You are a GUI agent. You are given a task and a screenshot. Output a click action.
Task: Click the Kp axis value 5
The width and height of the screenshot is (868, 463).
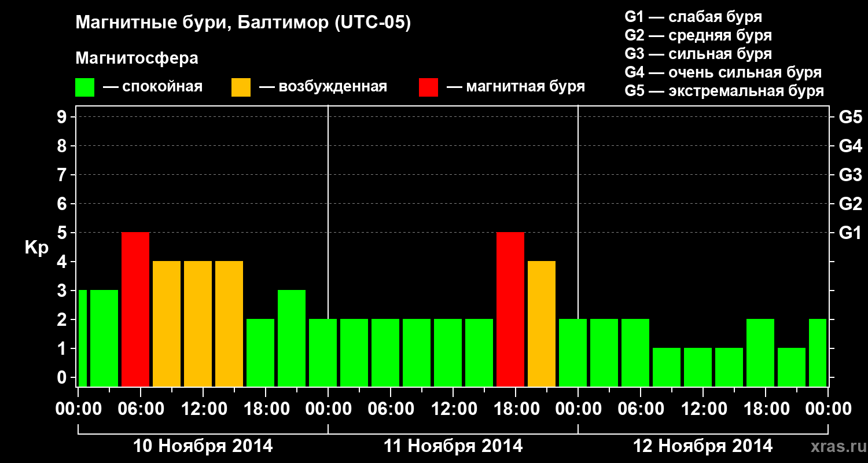pos(63,233)
